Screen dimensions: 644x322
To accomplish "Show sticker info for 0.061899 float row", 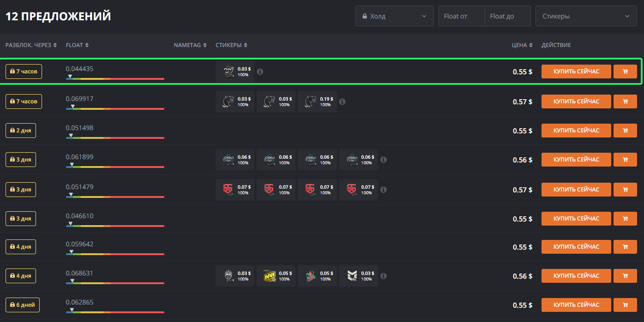I will click(x=383, y=160).
